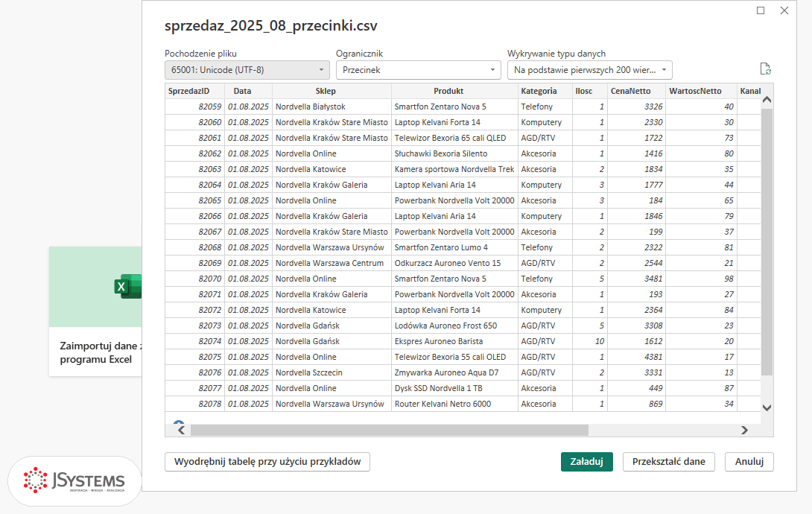The width and height of the screenshot is (812, 514).
Task: Click the Kamera sportowa Nordvella Trek cell
Action: [454, 169]
